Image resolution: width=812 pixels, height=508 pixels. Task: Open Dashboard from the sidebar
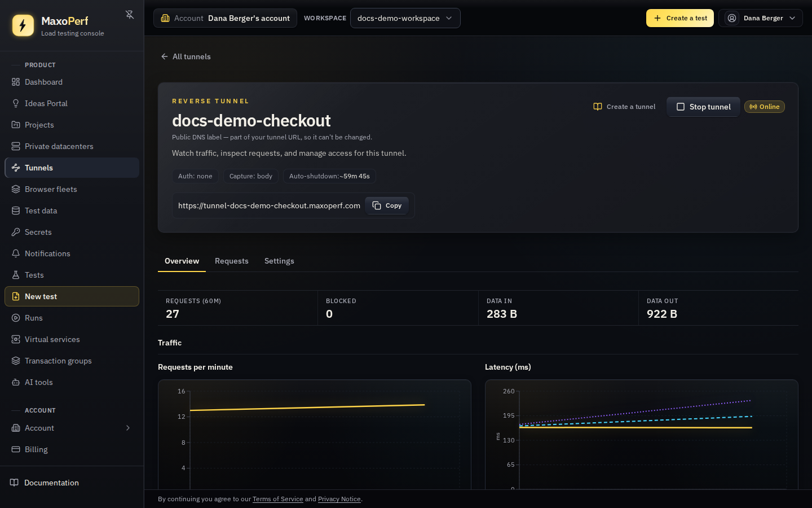click(72, 82)
